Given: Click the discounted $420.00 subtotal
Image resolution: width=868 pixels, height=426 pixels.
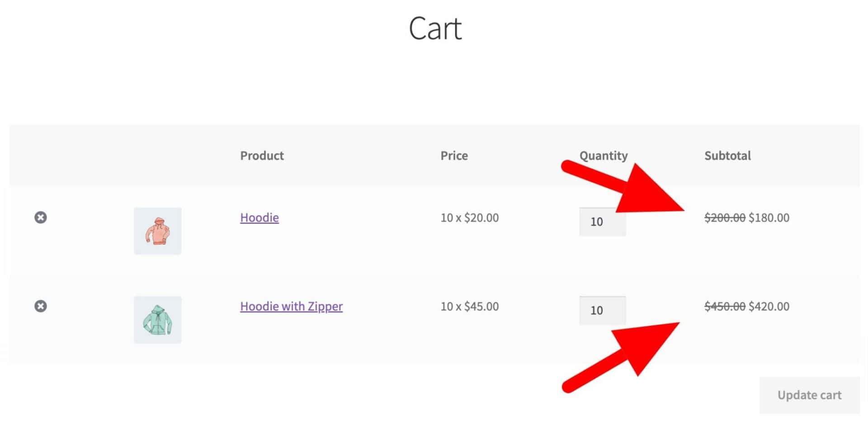Looking at the screenshot, I should [769, 306].
